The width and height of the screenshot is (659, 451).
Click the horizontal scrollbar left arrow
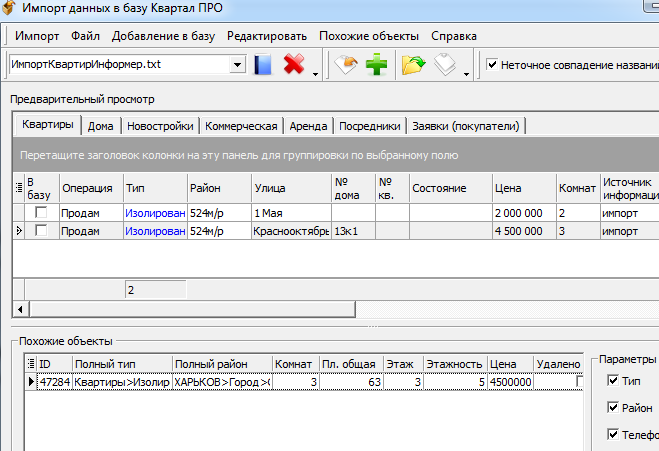(x=17, y=309)
